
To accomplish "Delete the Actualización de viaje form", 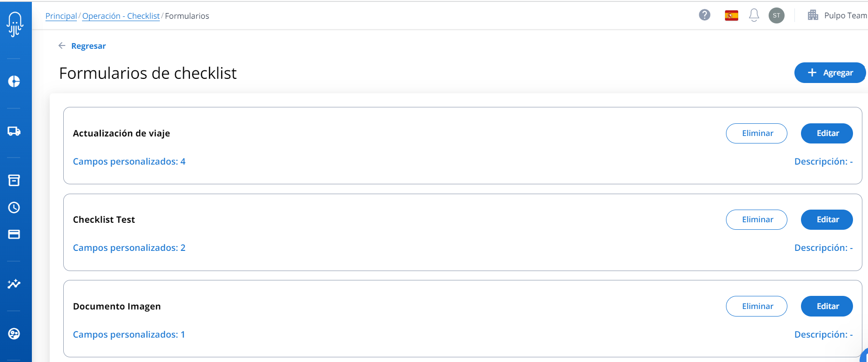I will coord(756,133).
